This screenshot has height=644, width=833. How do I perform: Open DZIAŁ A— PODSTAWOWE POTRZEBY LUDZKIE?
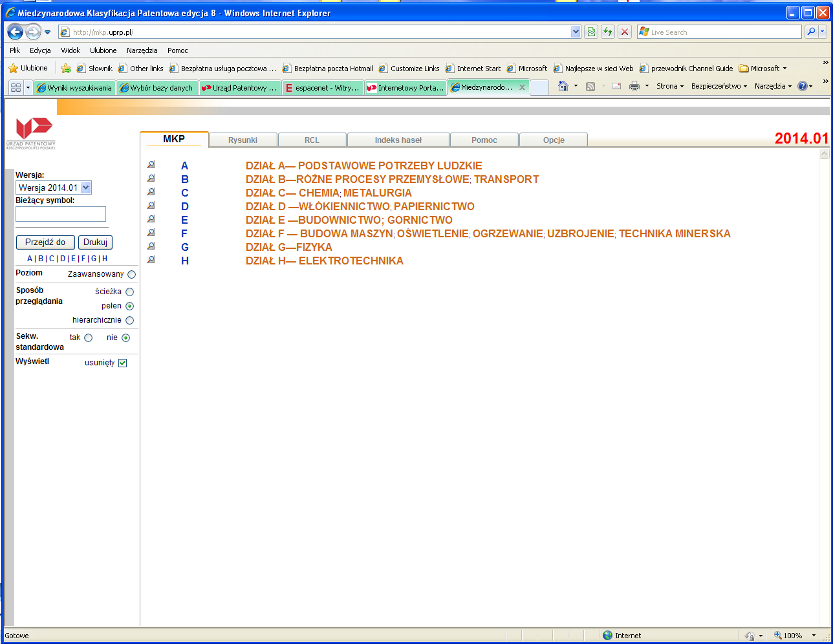(x=364, y=166)
